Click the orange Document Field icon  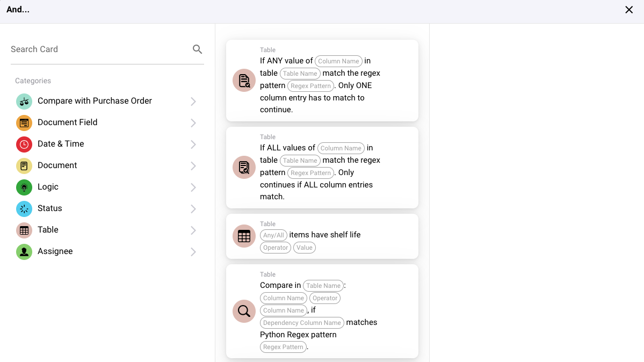point(24,123)
